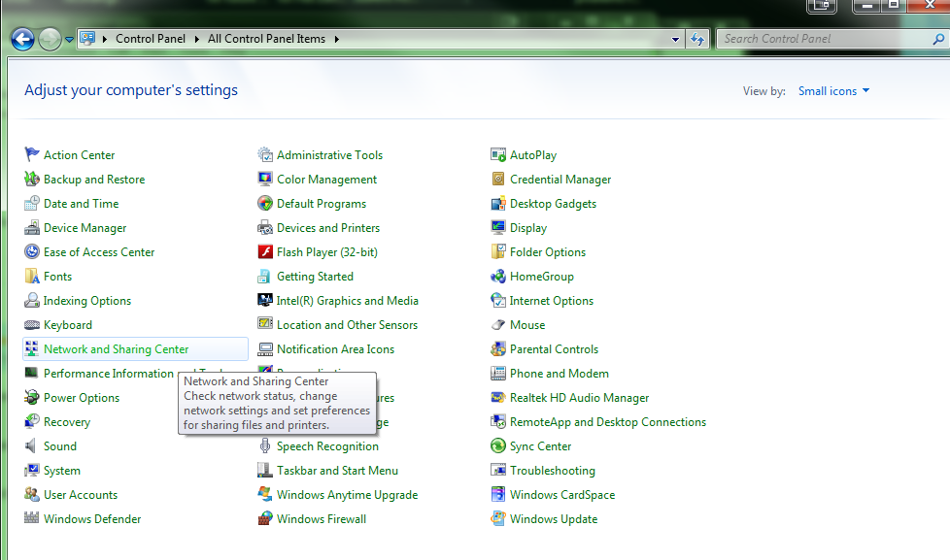The height and width of the screenshot is (560, 950).
Task: Open the Folder Options link
Action: 548,252
